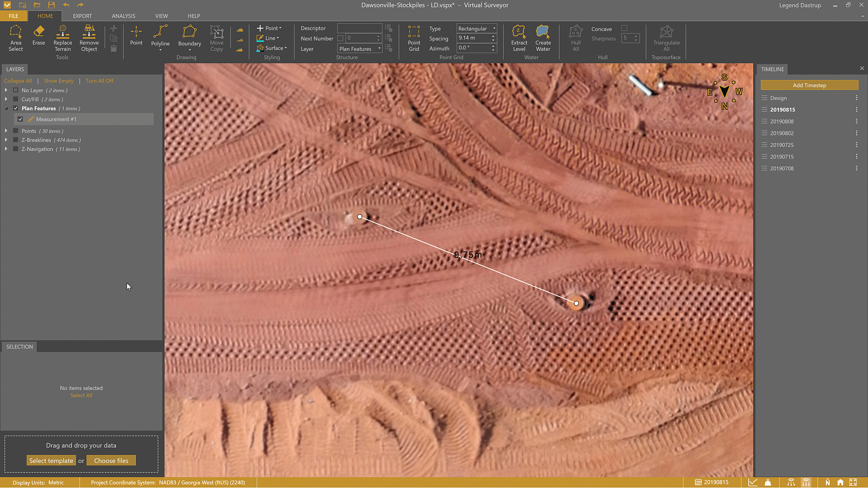Viewport: 868px width, 488px height.
Task: Open the Replace Terrain tool
Action: [62, 38]
